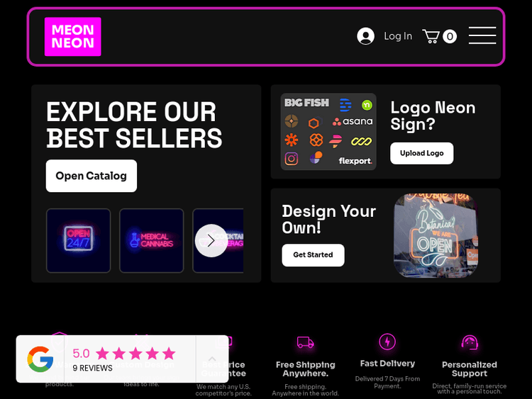
Task: Click the Open Catalog button
Action: pos(92,176)
